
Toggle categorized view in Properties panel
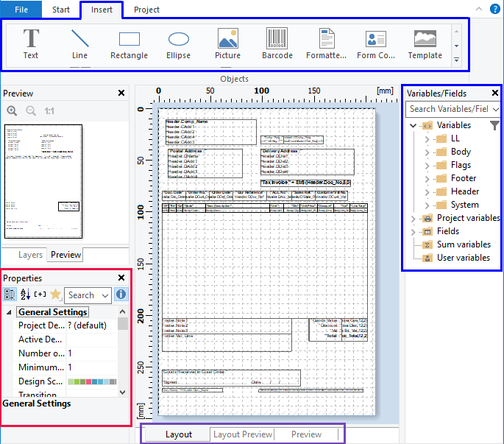tap(10, 295)
